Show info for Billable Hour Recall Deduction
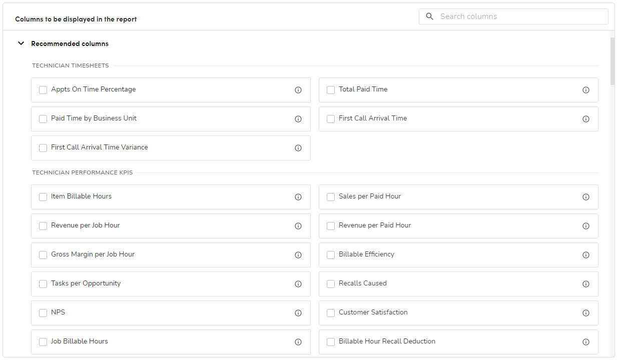 [x=586, y=342]
